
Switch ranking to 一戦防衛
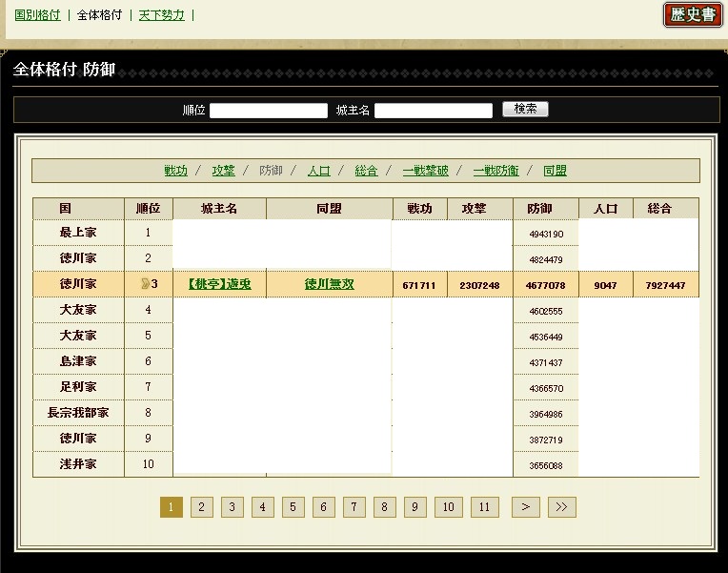[x=496, y=171]
